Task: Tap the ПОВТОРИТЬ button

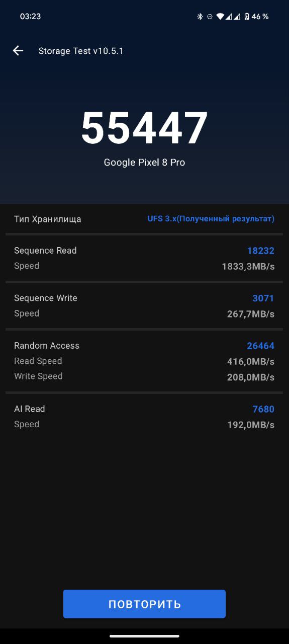Action: coord(144,604)
